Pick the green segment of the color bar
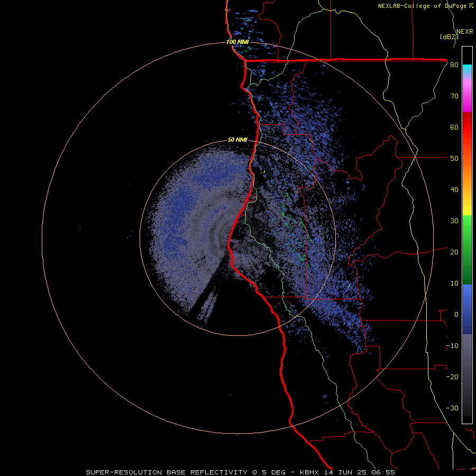 (x=467, y=250)
